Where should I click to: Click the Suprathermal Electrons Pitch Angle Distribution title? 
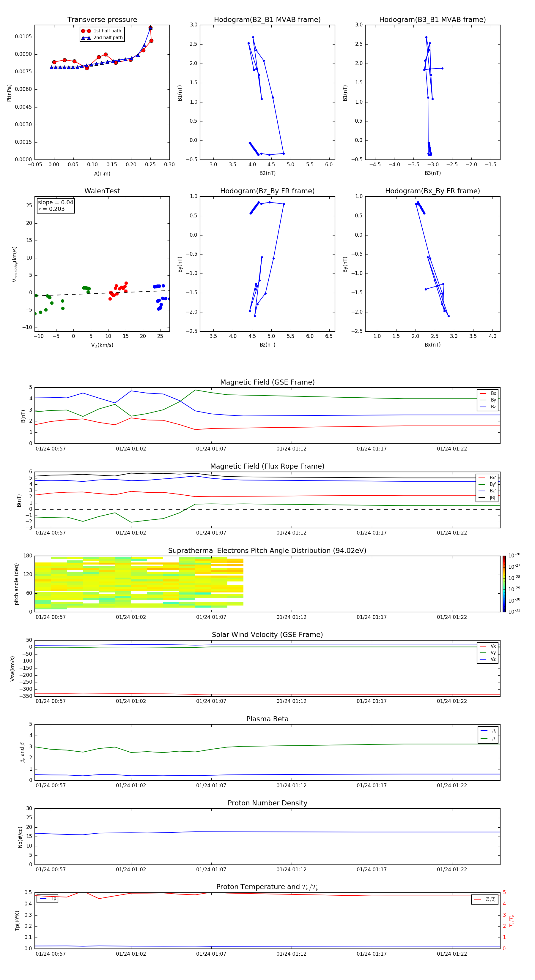click(267, 551)
